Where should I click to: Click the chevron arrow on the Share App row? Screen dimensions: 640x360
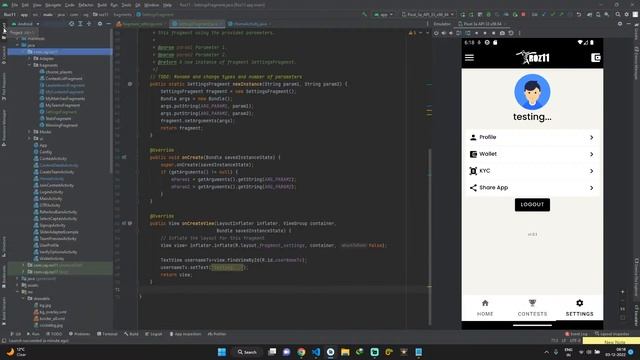pyautogui.click(x=591, y=188)
